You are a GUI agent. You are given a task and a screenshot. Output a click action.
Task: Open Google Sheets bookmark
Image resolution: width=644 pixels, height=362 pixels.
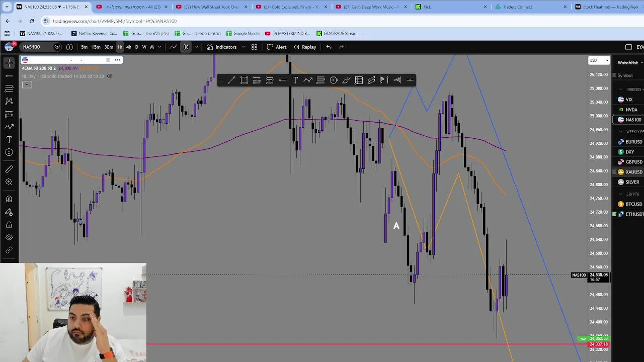243,33
